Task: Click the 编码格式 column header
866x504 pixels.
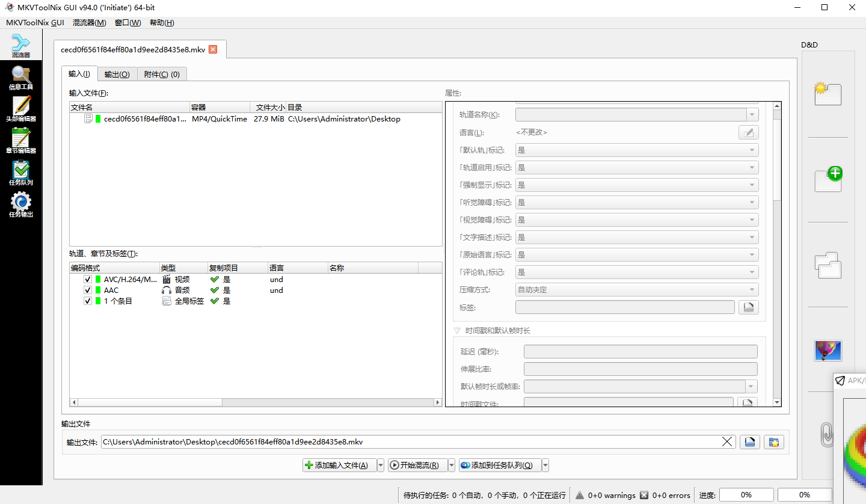Action: [x=114, y=268]
